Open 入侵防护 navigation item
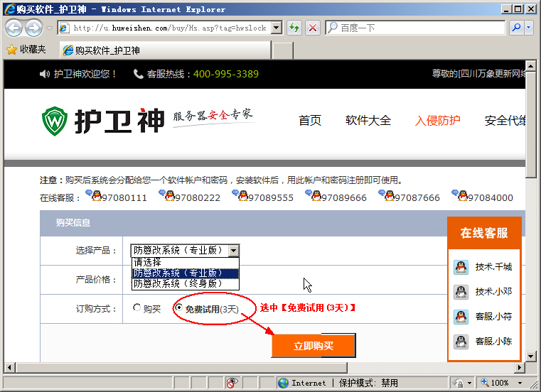 coord(437,120)
